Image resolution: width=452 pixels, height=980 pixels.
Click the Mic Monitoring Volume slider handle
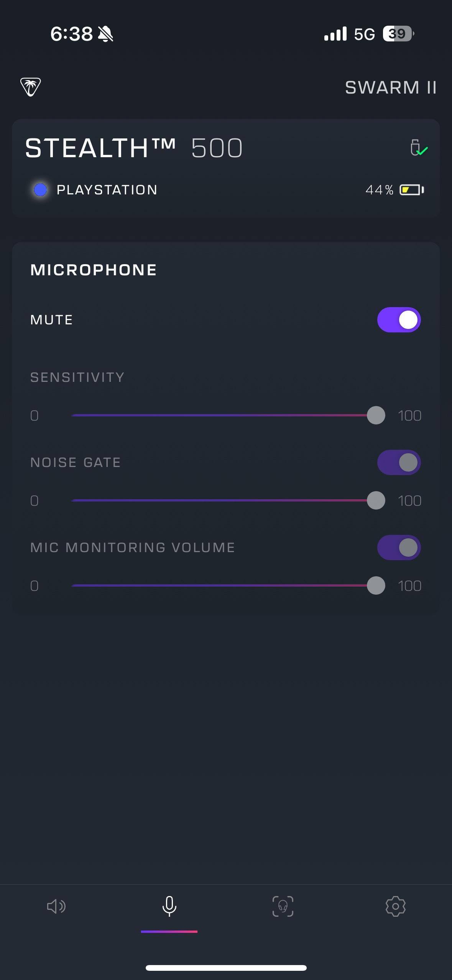pyautogui.click(x=376, y=586)
